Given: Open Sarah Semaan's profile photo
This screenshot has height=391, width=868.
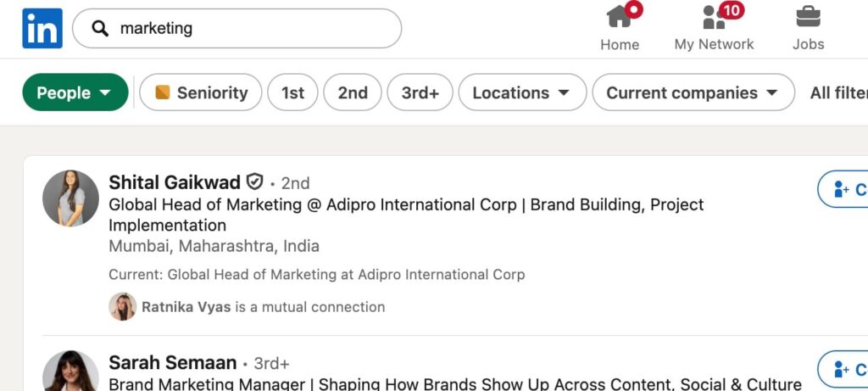Looking at the screenshot, I should (70, 371).
